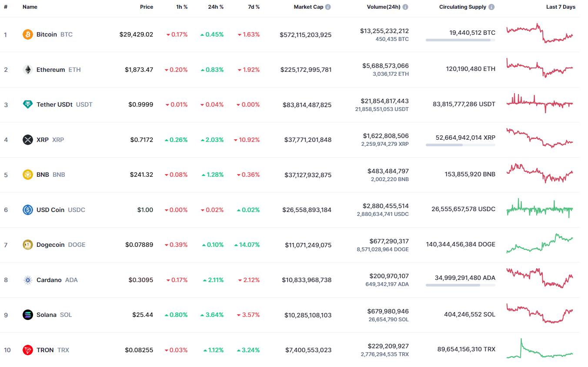Open the Circulating Supply info tooltip icon

tap(491, 7)
